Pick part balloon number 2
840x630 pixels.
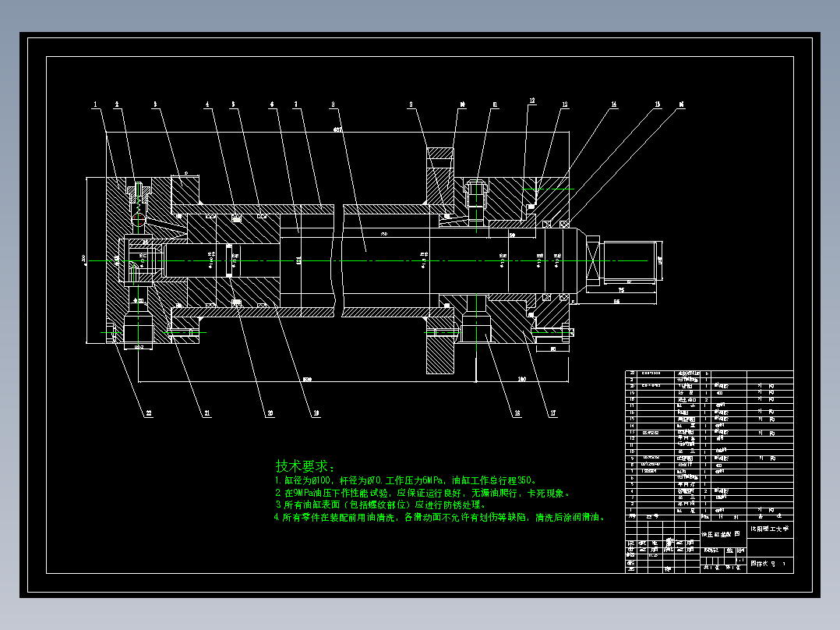(x=117, y=104)
